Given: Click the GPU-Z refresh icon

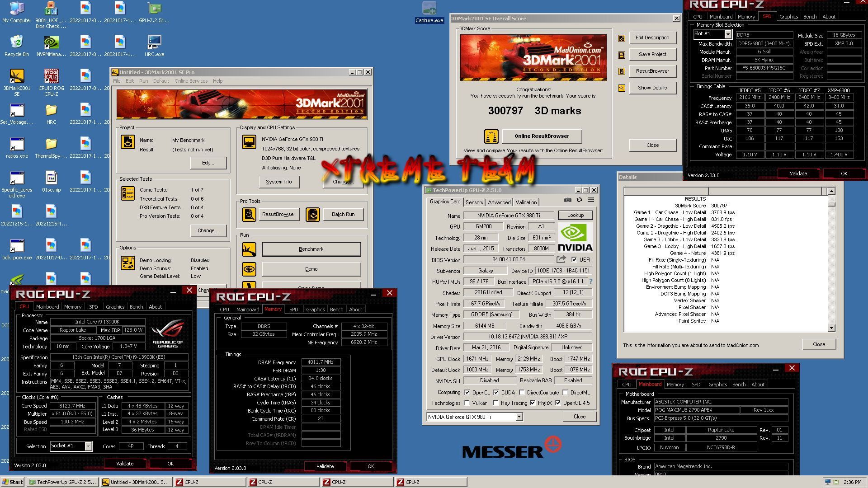Looking at the screenshot, I should click(579, 200).
